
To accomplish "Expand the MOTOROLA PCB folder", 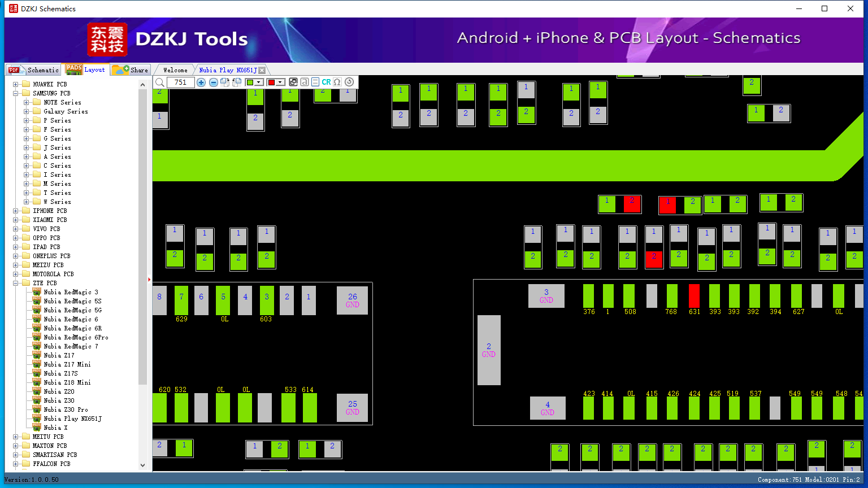I will click(x=16, y=274).
